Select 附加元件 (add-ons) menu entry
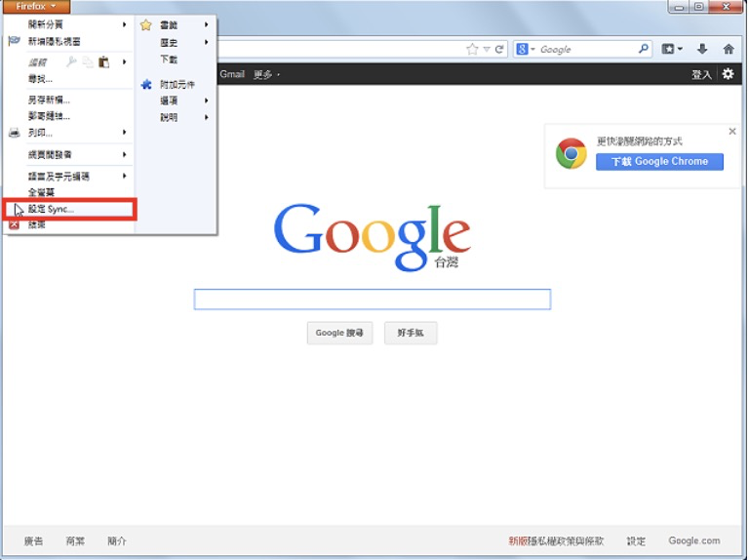Screen dimensions: 749x560 click(x=177, y=85)
